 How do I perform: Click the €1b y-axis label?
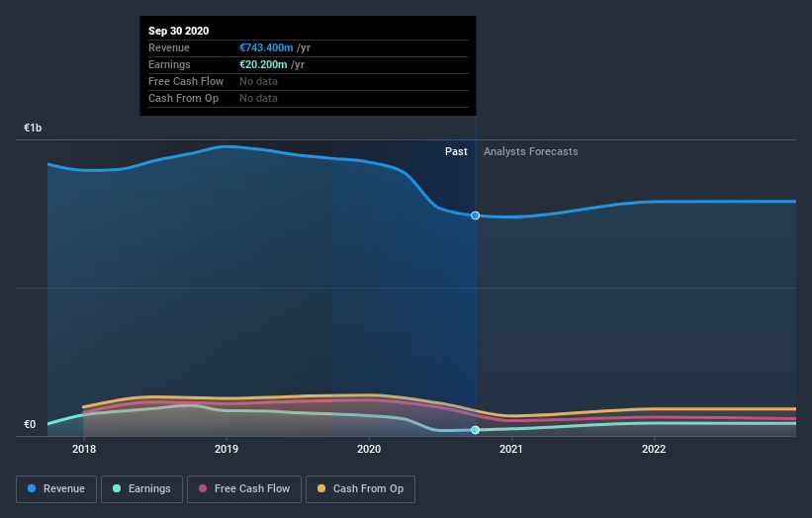(x=33, y=128)
